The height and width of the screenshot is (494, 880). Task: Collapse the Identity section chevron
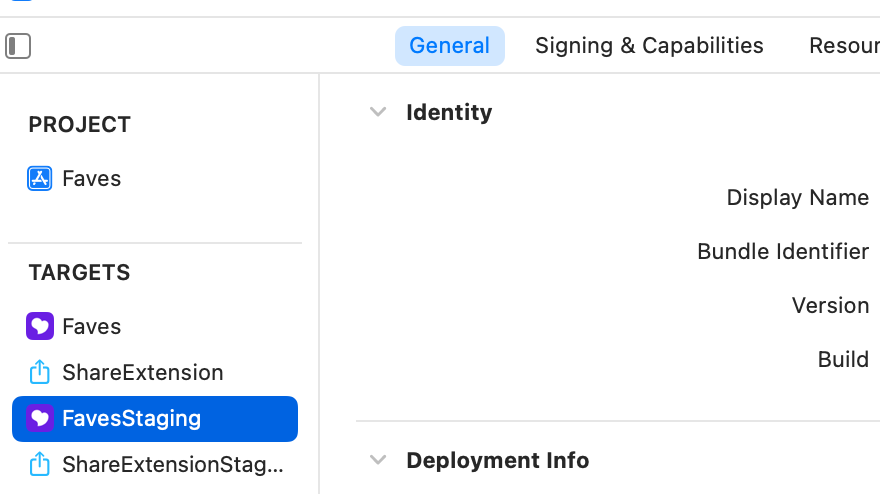[377, 112]
